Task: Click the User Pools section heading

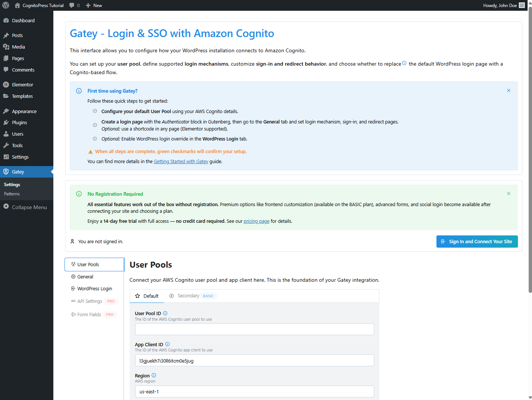Action: coord(151,265)
